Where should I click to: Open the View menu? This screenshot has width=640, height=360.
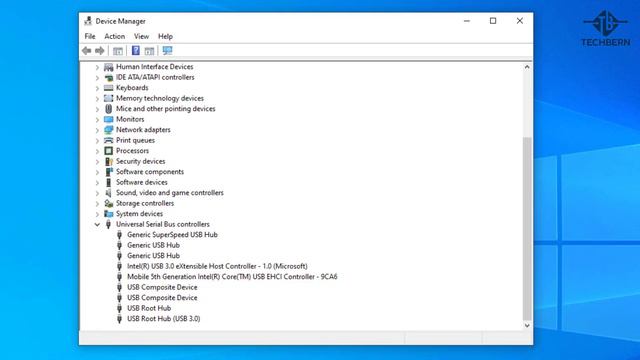coord(141,36)
